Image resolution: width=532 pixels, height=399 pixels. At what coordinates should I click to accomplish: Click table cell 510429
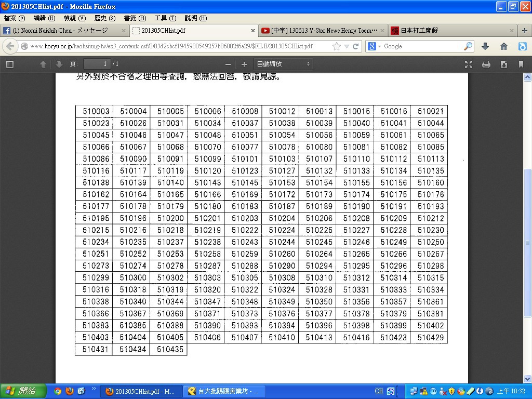pyautogui.click(x=429, y=337)
